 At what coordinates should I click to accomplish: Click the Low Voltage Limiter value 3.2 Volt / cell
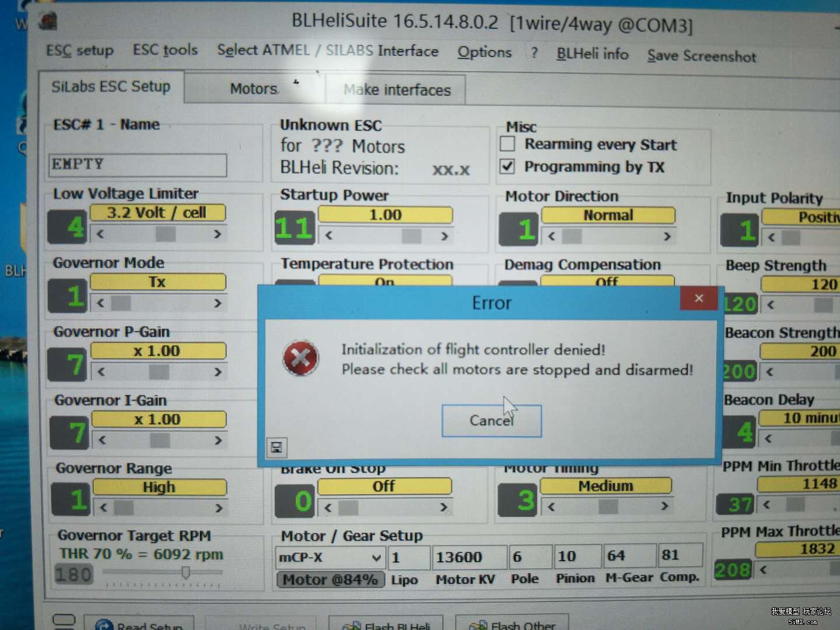(156, 212)
